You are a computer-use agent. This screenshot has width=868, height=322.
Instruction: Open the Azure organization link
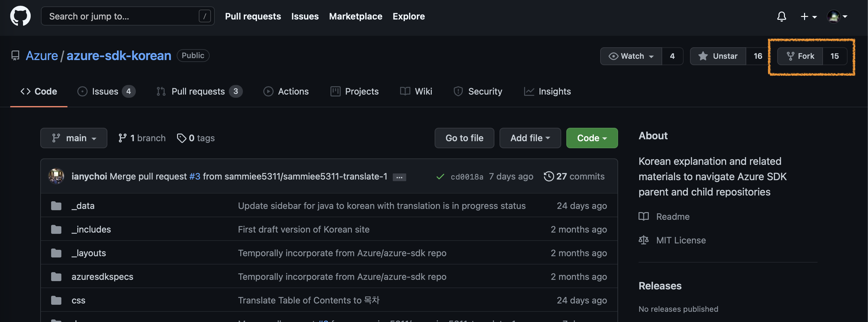click(42, 56)
